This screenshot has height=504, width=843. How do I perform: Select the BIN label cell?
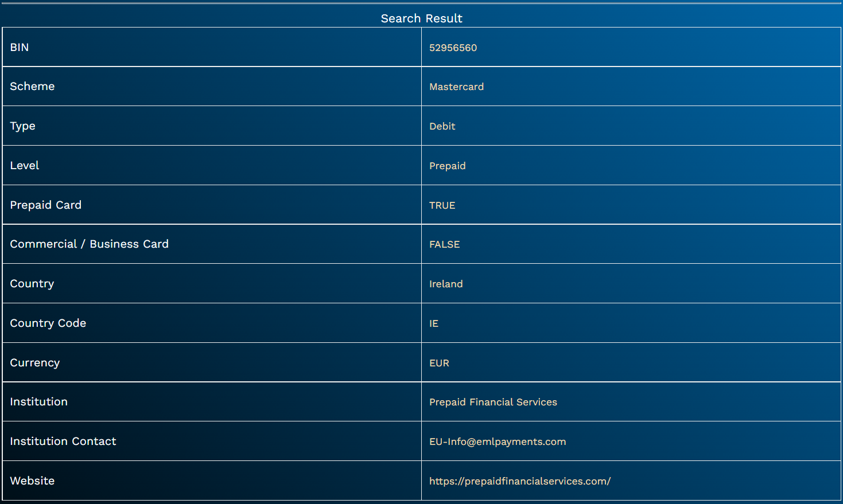[212, 47]
